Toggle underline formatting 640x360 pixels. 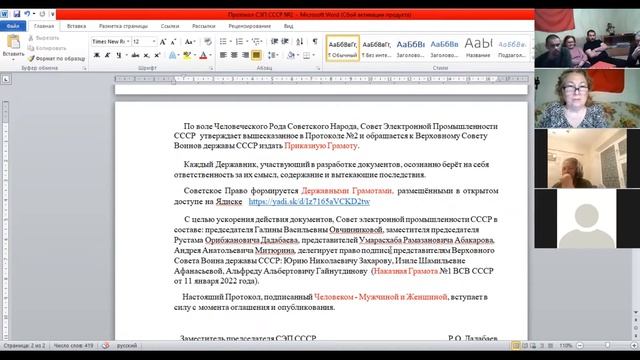(x=118, y=55)
